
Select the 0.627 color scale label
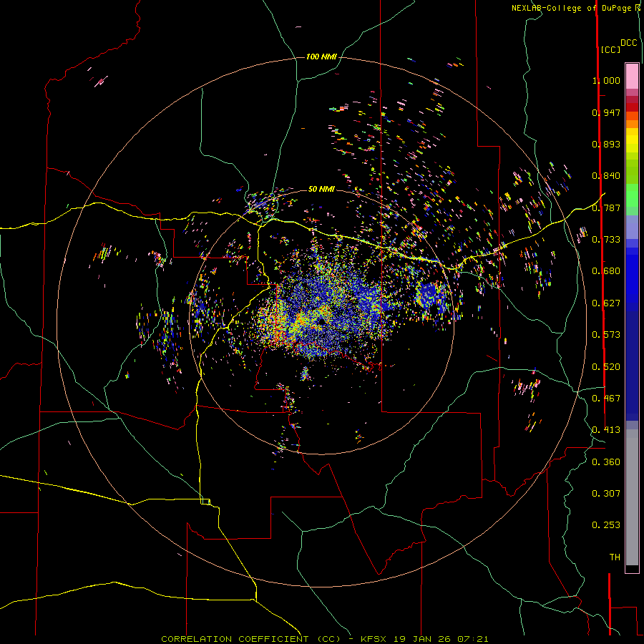606,303
